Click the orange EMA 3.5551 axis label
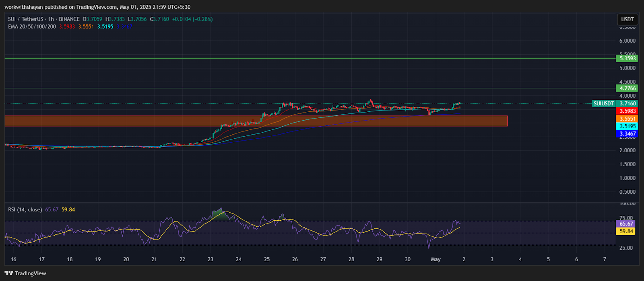The width and height of the screenshot is (644, 281). pos(627,119)
